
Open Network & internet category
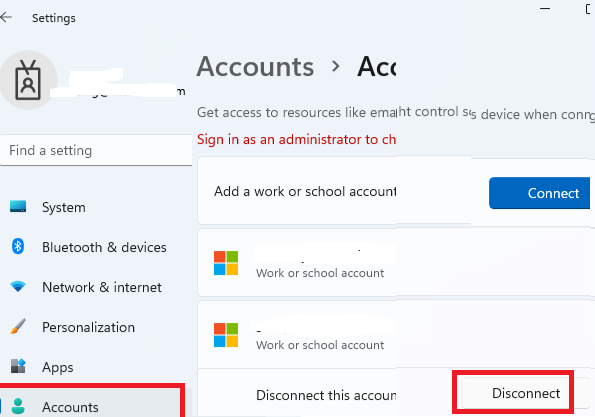click(102, 287)
